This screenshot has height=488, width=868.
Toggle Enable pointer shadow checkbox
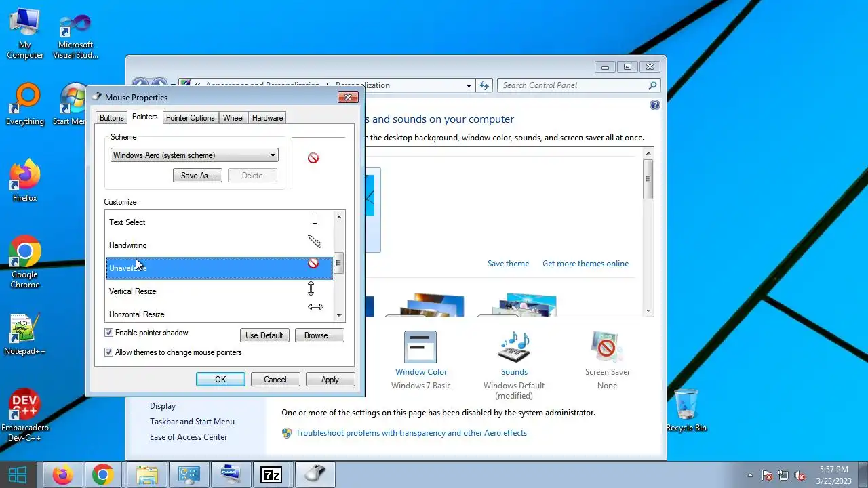click(x=108, y=333)
